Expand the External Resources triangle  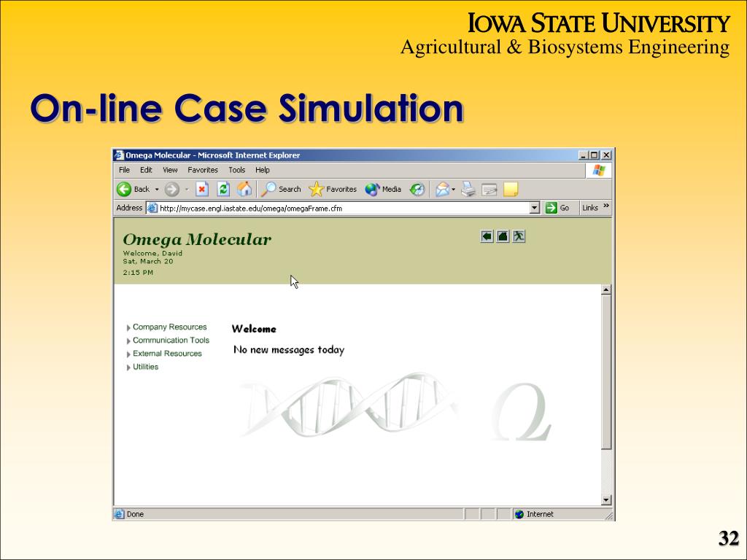click(x=128, y=355)
